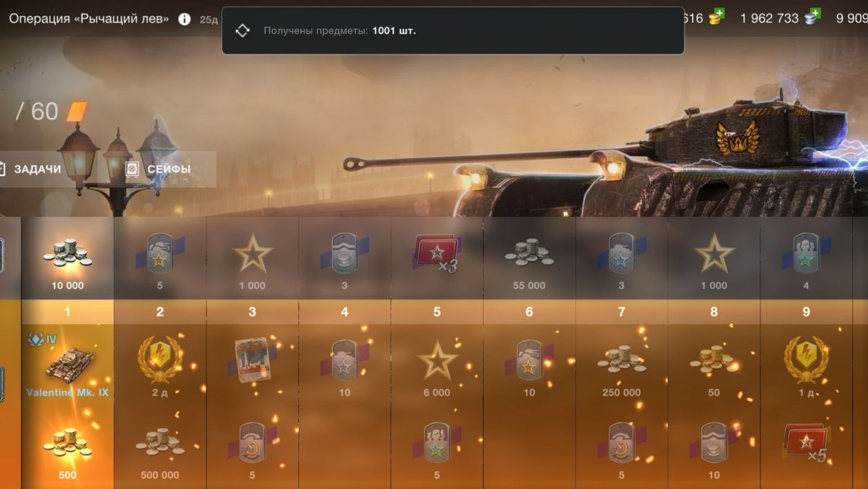868x489 pixels.
Task: Select stage number 6 in progress bar
Action: [x=529, y=312]
